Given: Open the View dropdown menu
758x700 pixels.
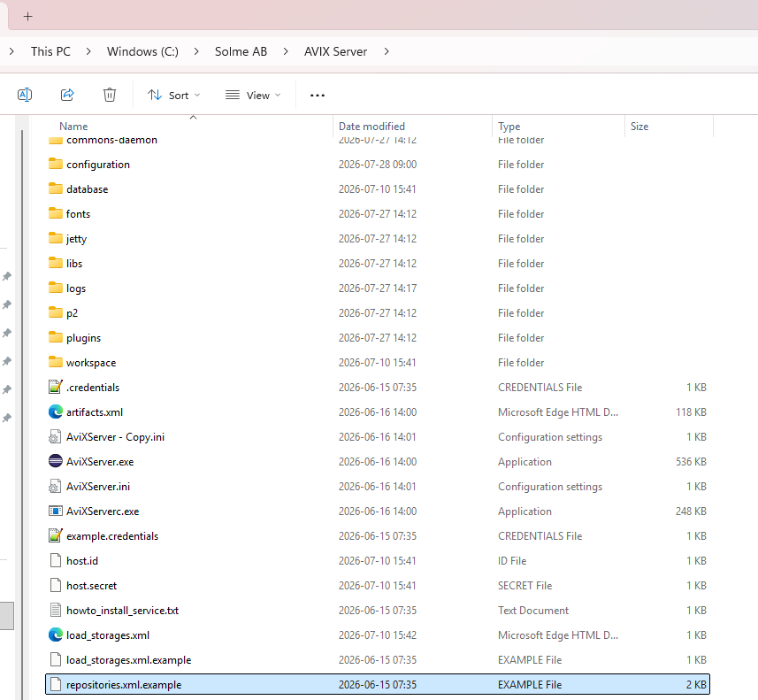Looking at the screenshot, I should (x=253, y=96).
